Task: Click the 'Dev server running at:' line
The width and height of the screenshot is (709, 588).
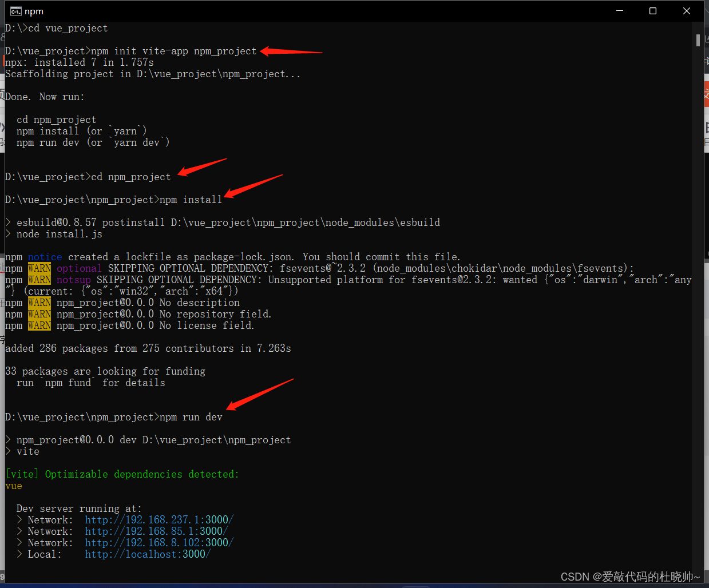Action: tap(79, 508)
